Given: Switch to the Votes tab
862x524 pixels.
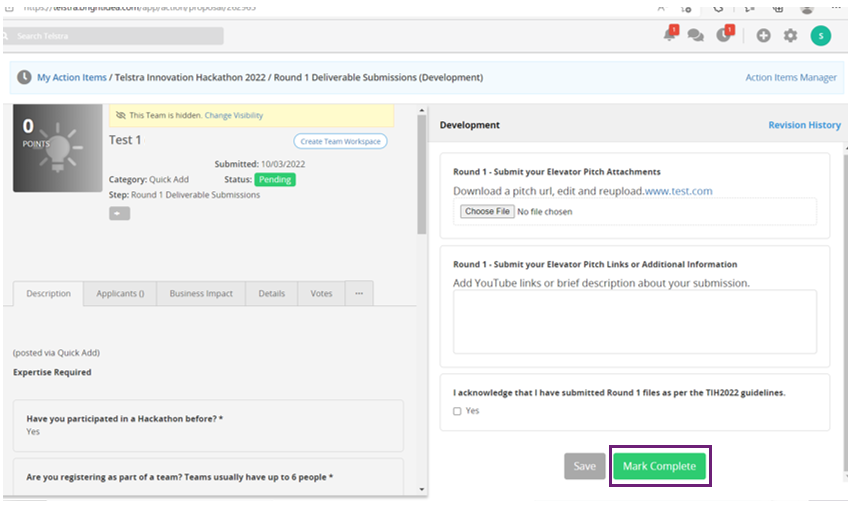Looking at the screenshot, I should point(321,294).
